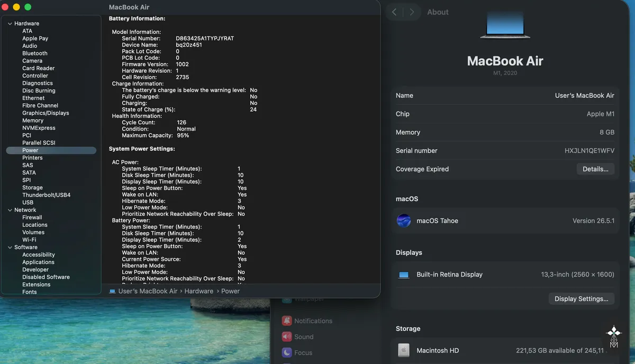This screenshot has width=635, height=364.
Task: Go back using the About pane's back chevron
Action: 394,12
